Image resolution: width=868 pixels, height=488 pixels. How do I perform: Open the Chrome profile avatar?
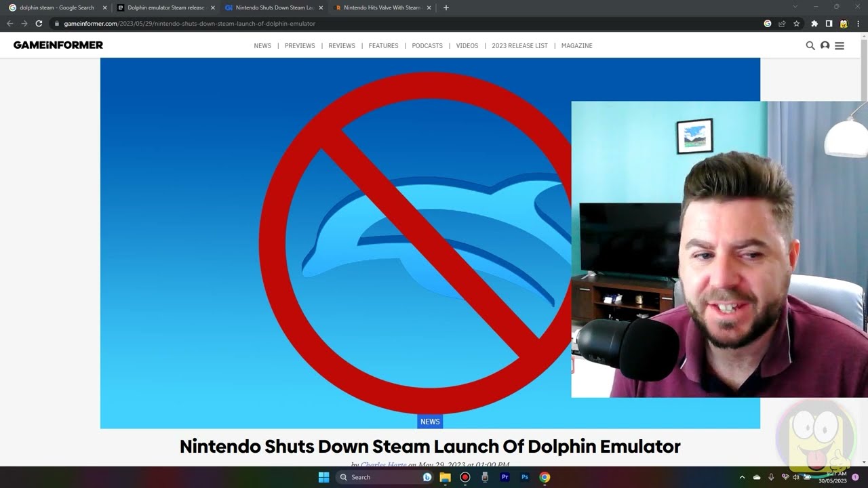(844, 23)
